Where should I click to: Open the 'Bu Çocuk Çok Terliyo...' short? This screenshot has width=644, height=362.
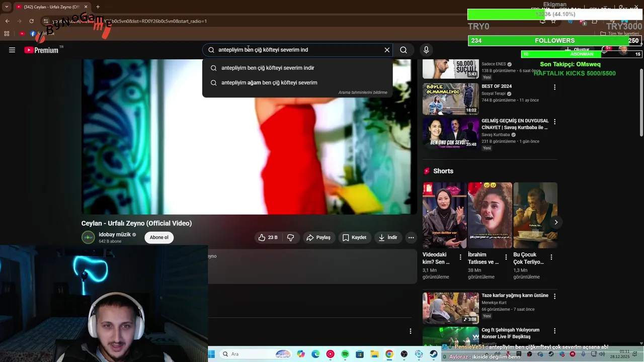pos(535,215)
